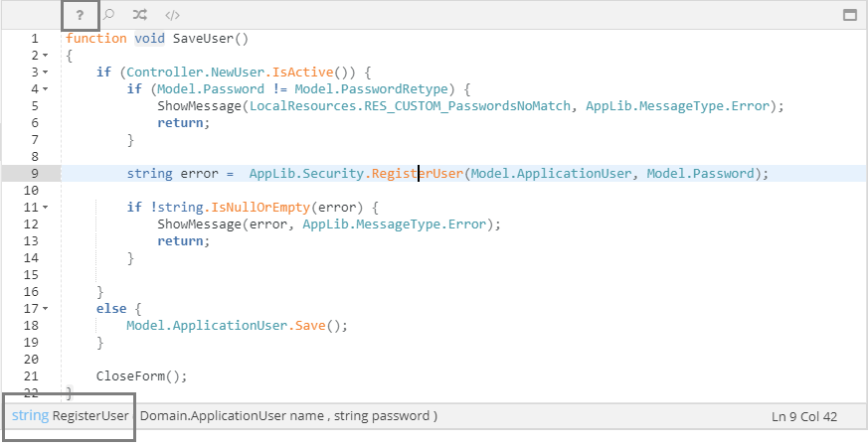The width and height of the screenshot is (868, 447).
Task: Click the shuffle arrows toolbar icon
Action: [x=140, y=15]
